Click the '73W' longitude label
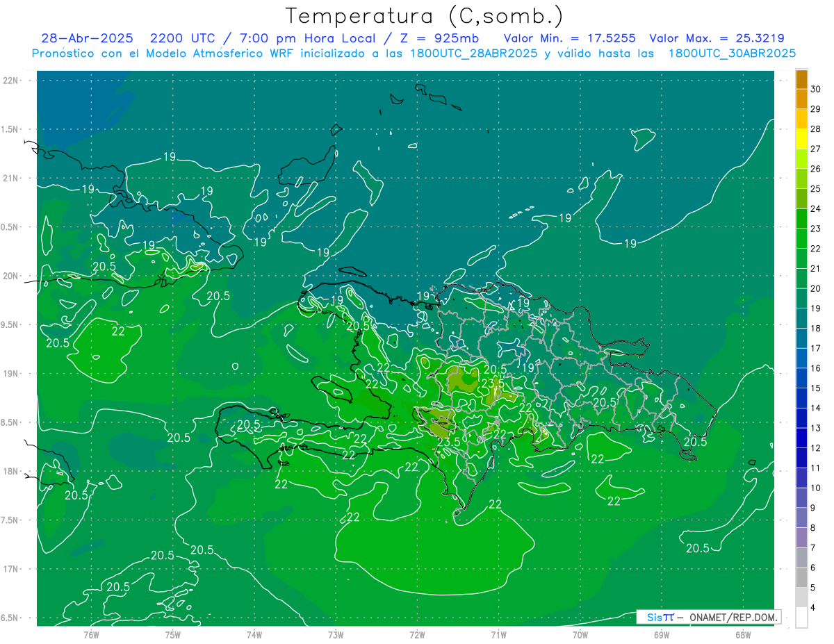The height and width of the screenshot is (644, 834). pos(336,634)
